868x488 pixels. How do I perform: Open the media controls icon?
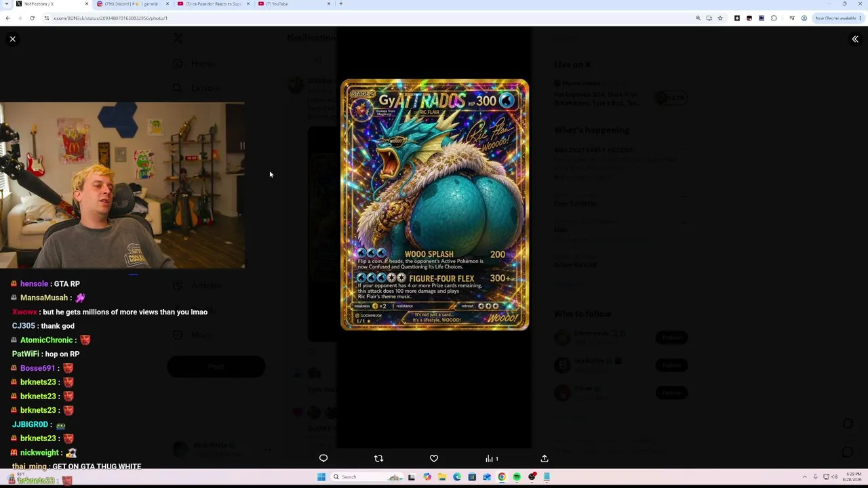click(791, 18)
